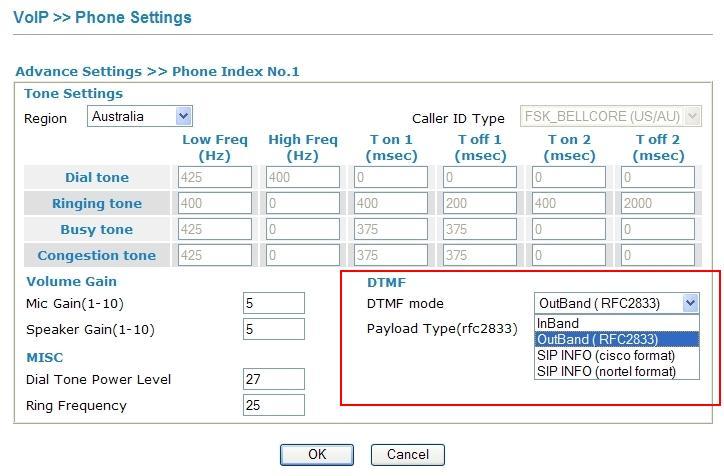Click Busy tone High Freq field
Image resolution: width=724 pixels, height=476 pixels.
303,229
